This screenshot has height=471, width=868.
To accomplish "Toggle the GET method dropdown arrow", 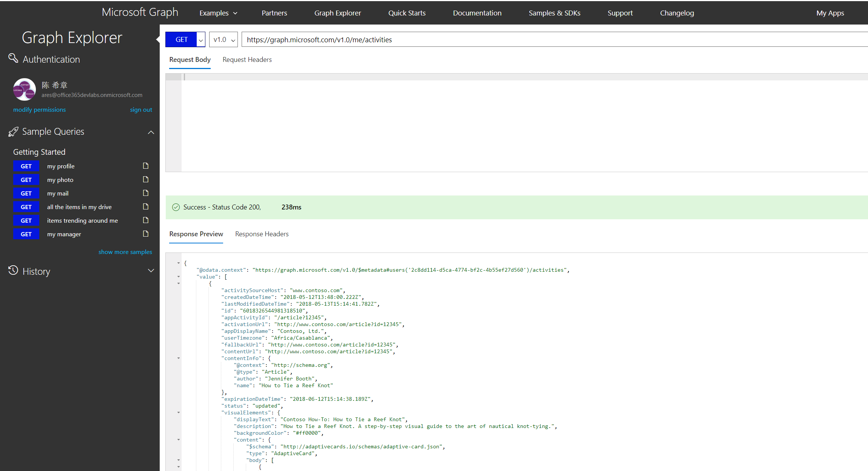I will click(201, 40).
